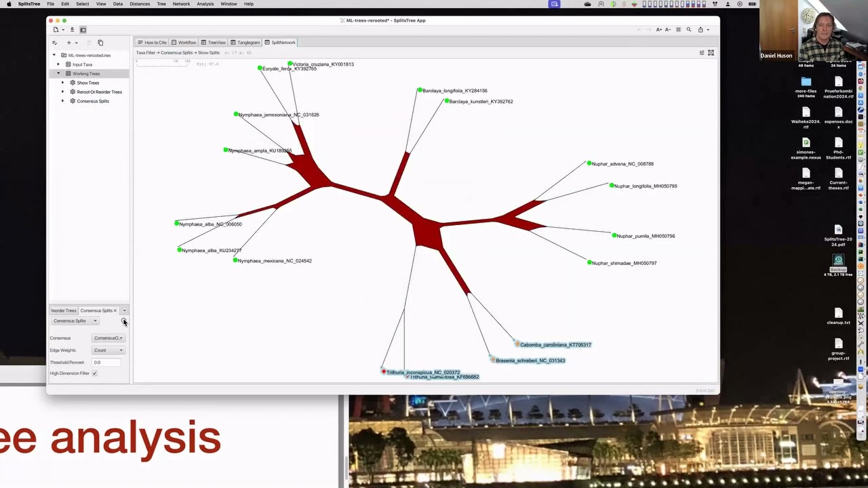Screen dimensions: 868x488
Task: Click the Threshold Percent input field
Action: pyautogui.click(x=106, y=363)
